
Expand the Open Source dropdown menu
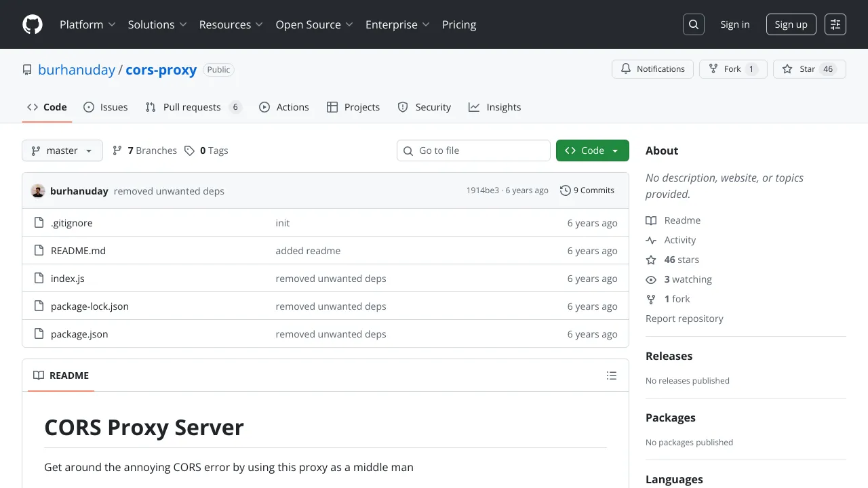[x=315, y=24]
